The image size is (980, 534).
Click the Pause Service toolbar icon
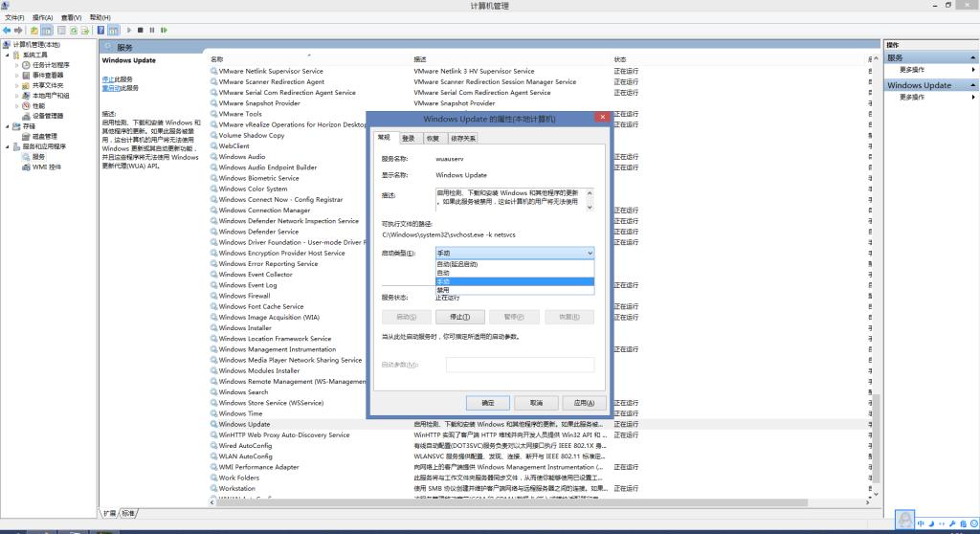coord(152,31)
